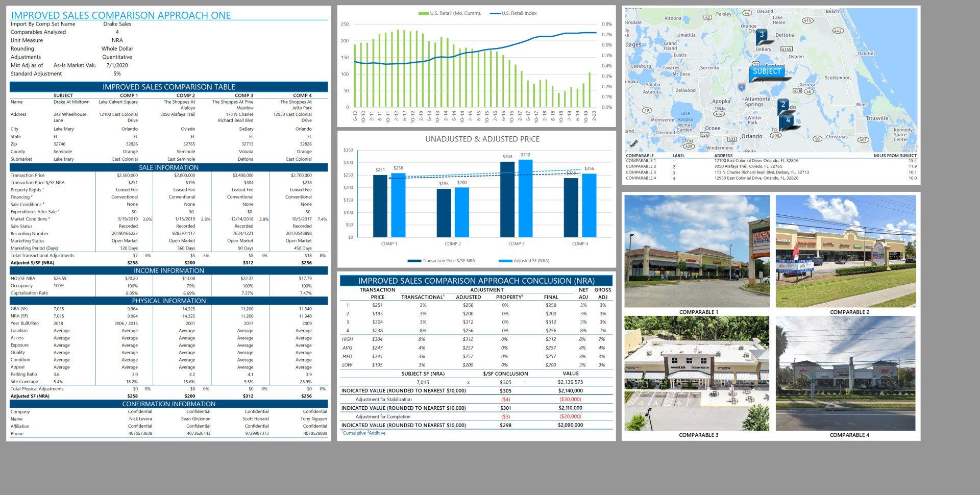Click the COMP 4 column header

302,95
